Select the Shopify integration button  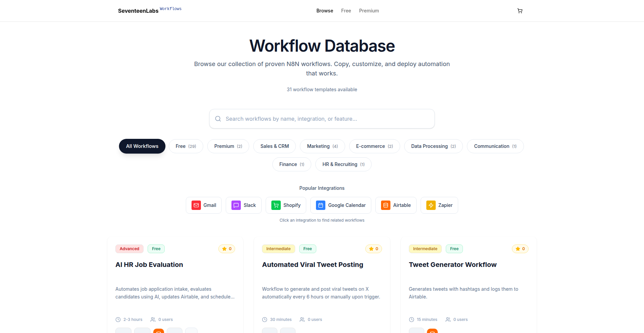click(x=286, y=205)
